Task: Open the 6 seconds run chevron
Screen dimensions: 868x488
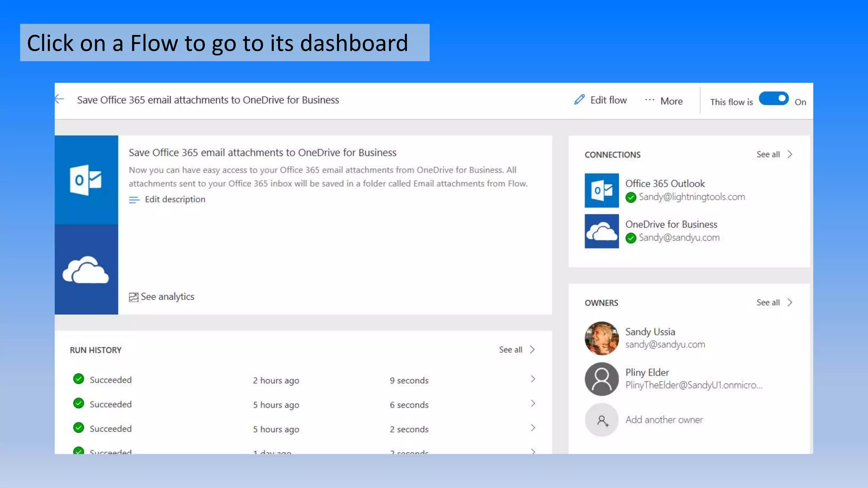Action: coord(533,403)
